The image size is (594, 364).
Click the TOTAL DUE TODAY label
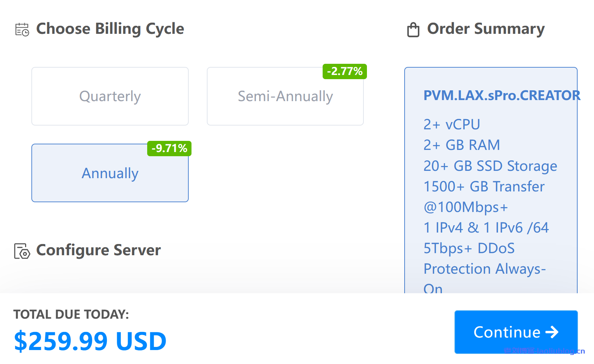point(71,314)
